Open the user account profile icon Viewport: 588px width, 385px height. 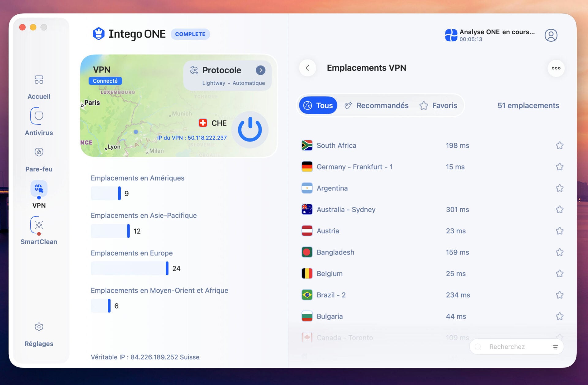(x=551, y=35)
